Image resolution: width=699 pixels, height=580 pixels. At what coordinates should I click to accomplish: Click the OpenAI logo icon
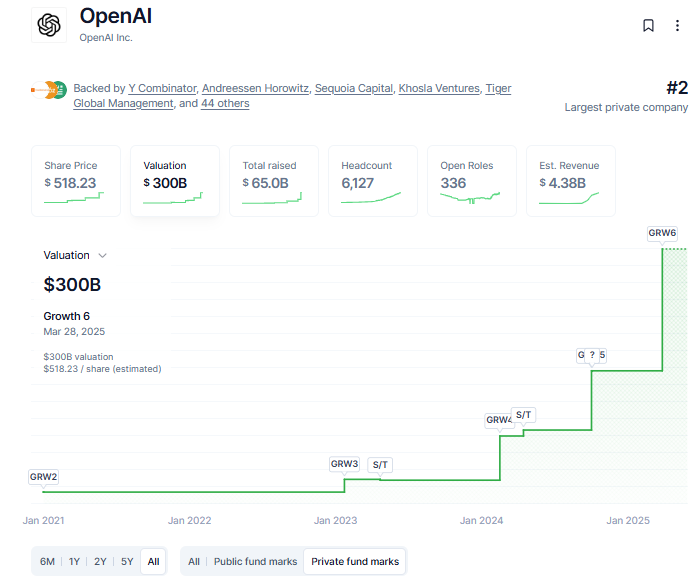[x=49, y=25]
